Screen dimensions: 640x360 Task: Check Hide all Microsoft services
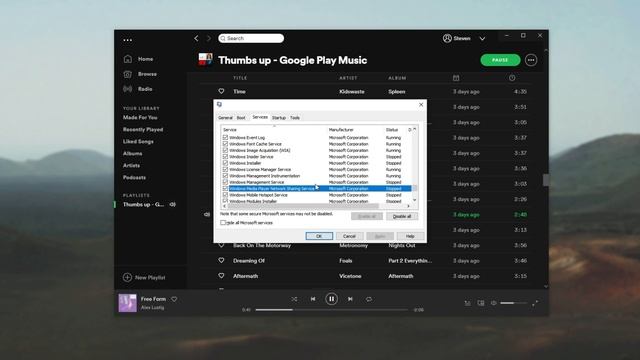(x=223, y=223)
